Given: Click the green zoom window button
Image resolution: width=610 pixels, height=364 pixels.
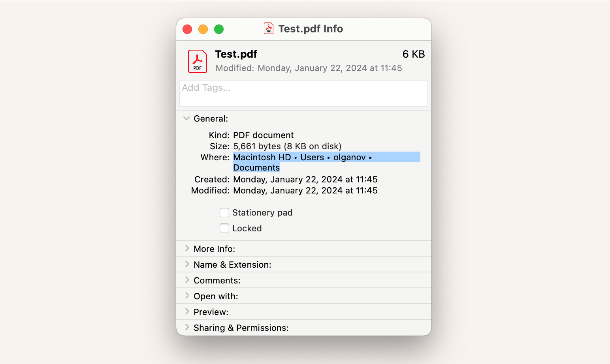Looking at the screenshot, I should [218, 29].
